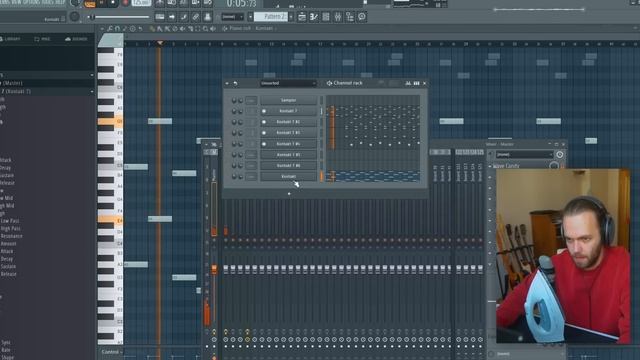The width and height of the screenshot is (640, 360).
Task: Click the Piano roll - Kontakt title
Action: click(x=251, y=29)
